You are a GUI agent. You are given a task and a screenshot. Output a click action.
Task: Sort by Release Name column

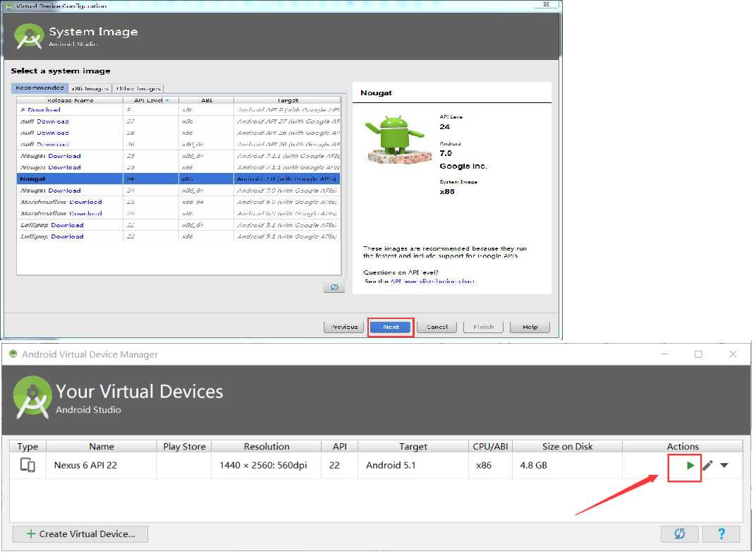[x=70, y=100]
